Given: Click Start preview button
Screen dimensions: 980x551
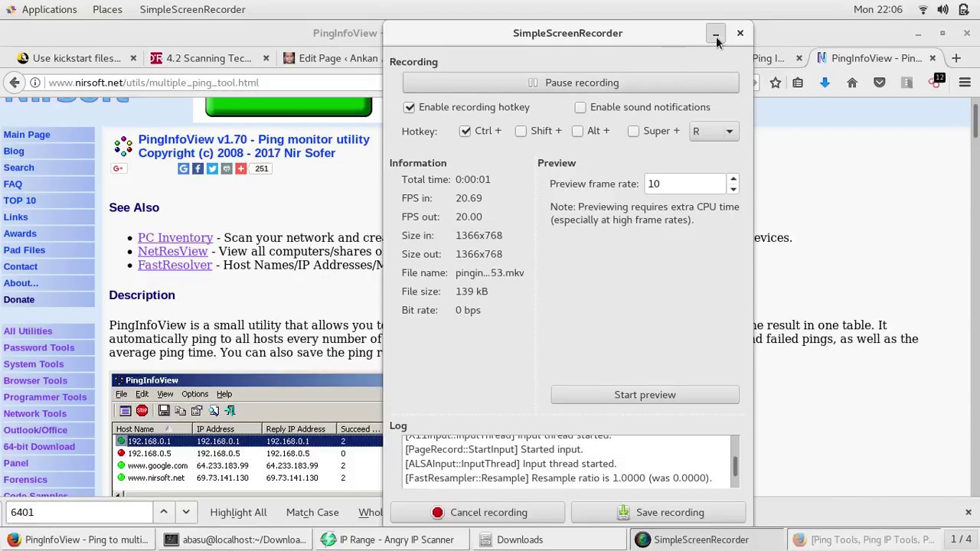Looking at the screenshot, I should (x=645, y=395).
